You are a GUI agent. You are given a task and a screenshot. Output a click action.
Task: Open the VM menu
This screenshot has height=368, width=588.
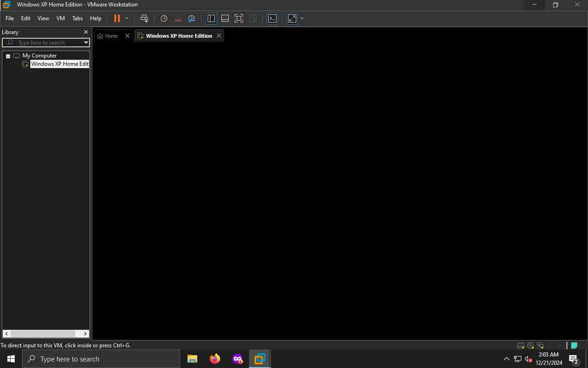[61, 18]
